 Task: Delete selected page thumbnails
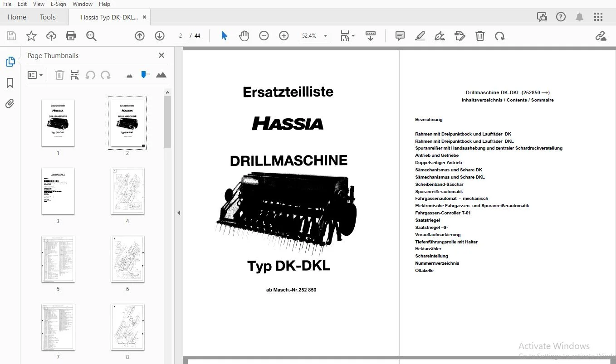point(59,75)
